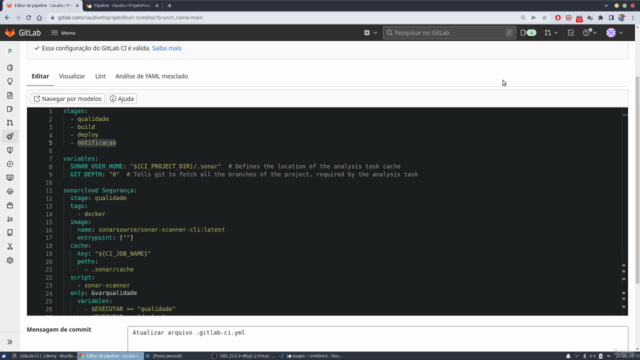The width and height of the screenshot is (640, 360).
Task: Click the sonar-scanner script line
Action: tap(107, 285)
